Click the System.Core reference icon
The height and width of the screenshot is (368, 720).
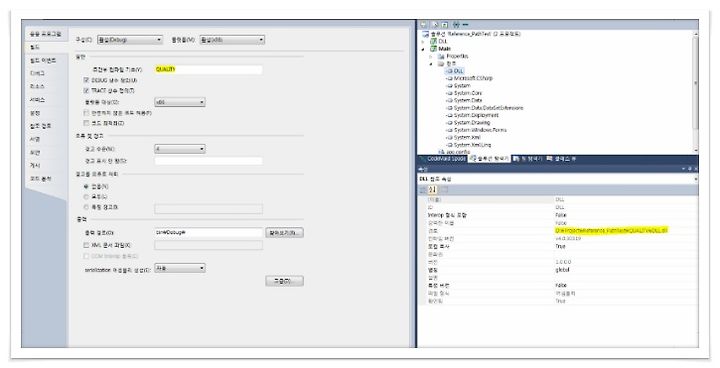[450, 93]
